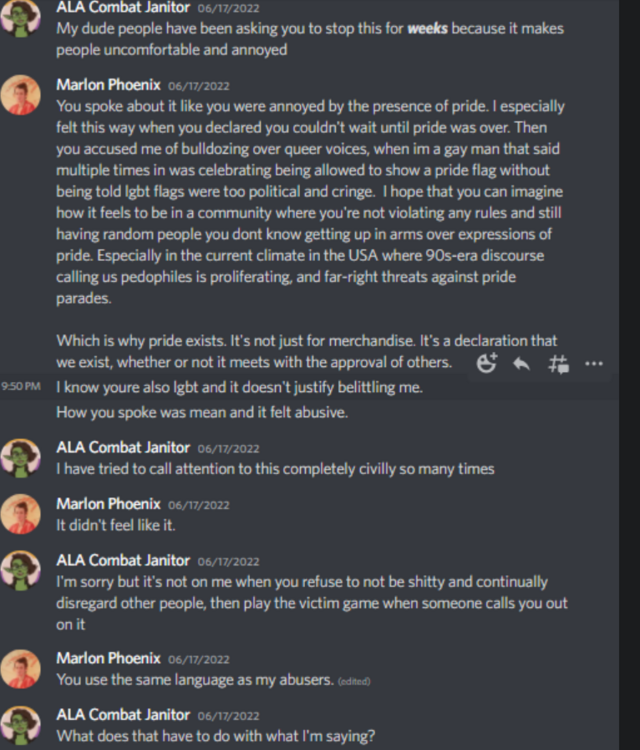Click Marlon Phoenix name above 'You use the same language'
The image size is (640, 750).
[108, 658]
